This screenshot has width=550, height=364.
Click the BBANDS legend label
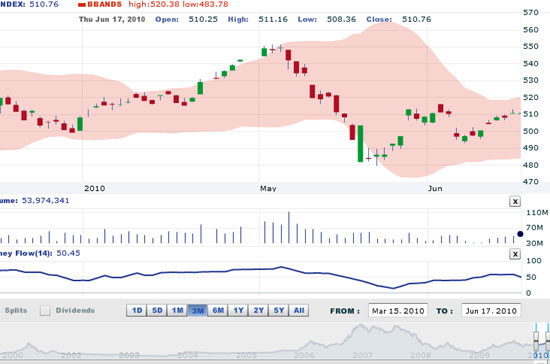[x=105, y=4]
